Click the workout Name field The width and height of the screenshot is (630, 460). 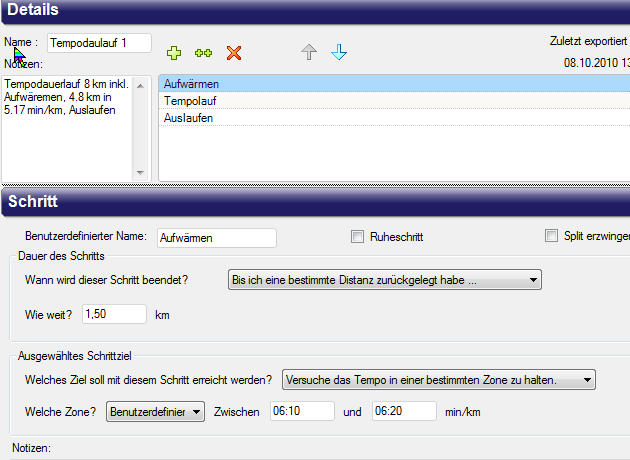click(107, 43)
